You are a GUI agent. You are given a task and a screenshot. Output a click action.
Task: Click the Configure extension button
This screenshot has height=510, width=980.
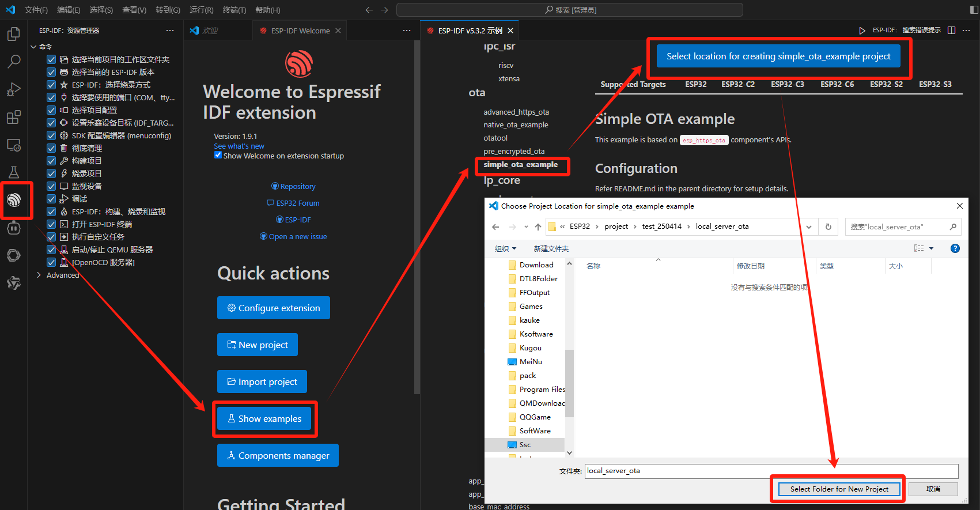(x=274, y=308)
